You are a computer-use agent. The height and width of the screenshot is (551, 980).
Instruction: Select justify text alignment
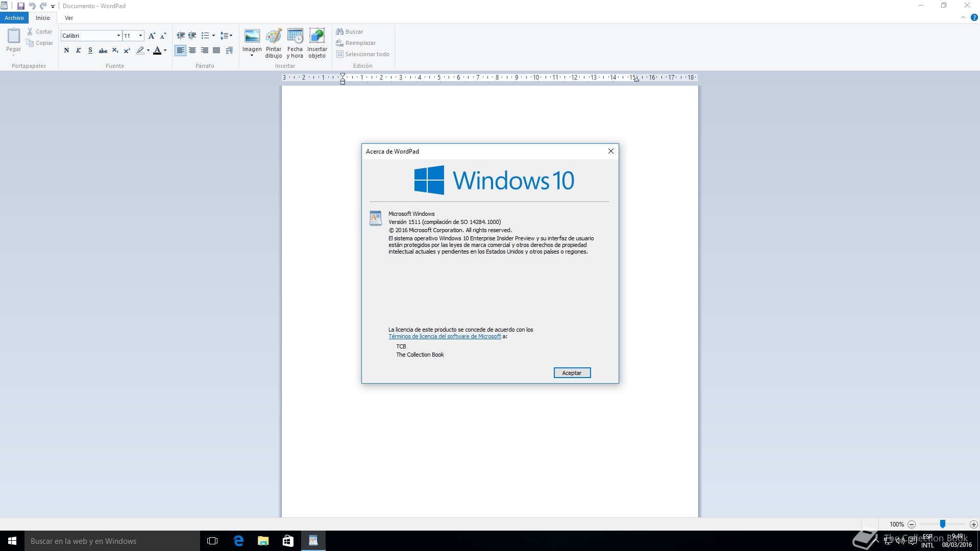point(216,51)
